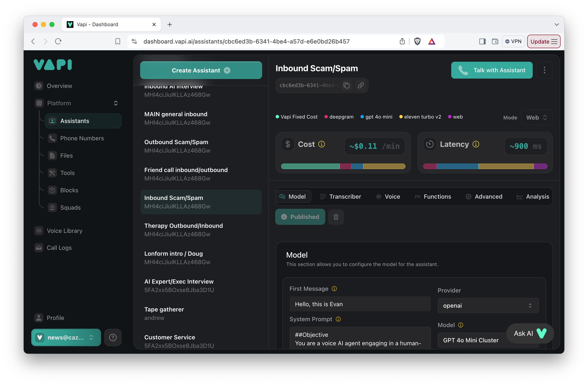Click the Vapi Fixed Cost legend entry
The height and width of the screenshot is (385, 588).
point(297,117)
